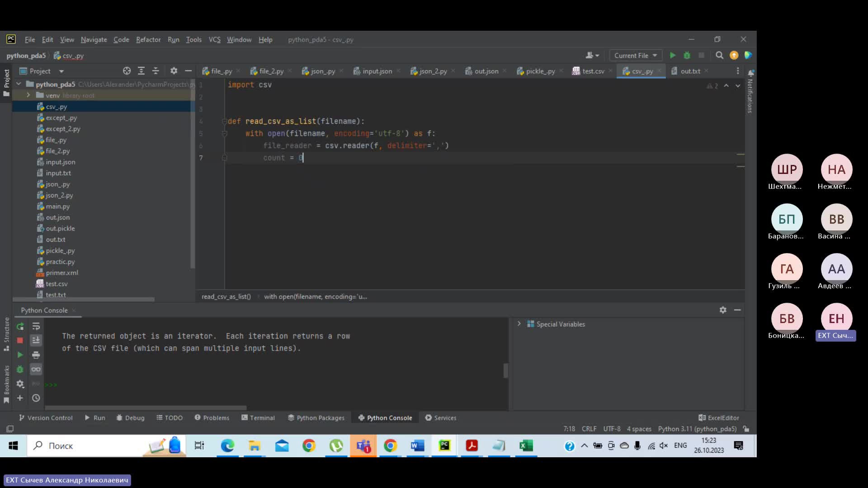
Task: Open Word from Windows taskbar
Action: 417,446
